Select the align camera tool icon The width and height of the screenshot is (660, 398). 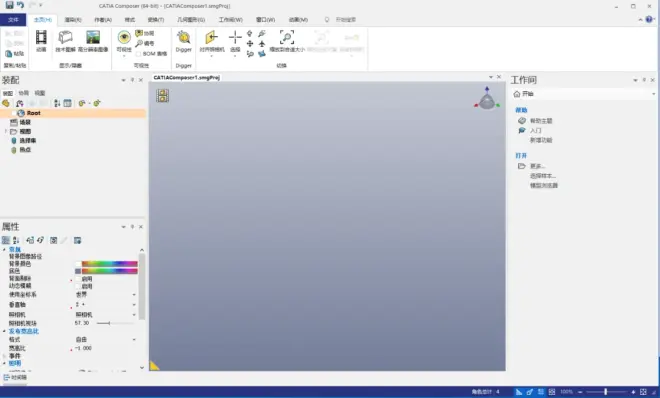(211, 37)
